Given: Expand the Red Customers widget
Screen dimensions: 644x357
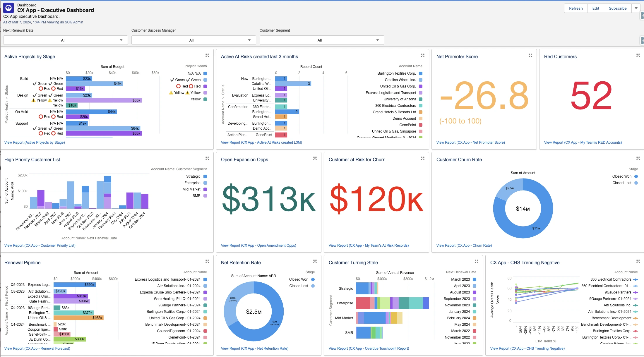Looking at the screenshot, I should [638, 55].
